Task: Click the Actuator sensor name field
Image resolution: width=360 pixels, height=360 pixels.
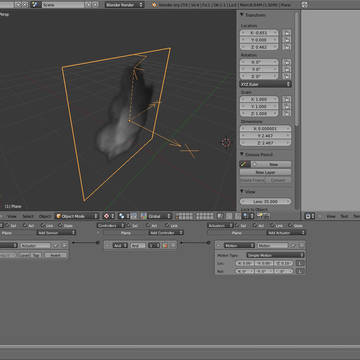Action: point(35,245)
